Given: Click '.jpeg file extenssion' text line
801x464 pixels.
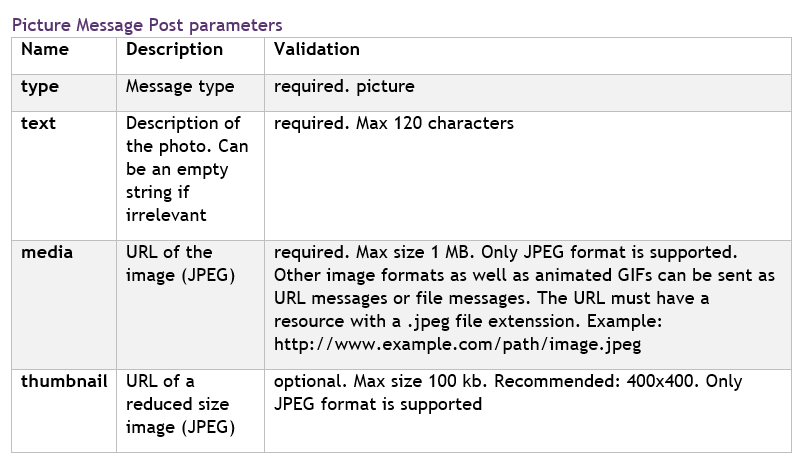Looking at the screenshot, I should point(468,321).
